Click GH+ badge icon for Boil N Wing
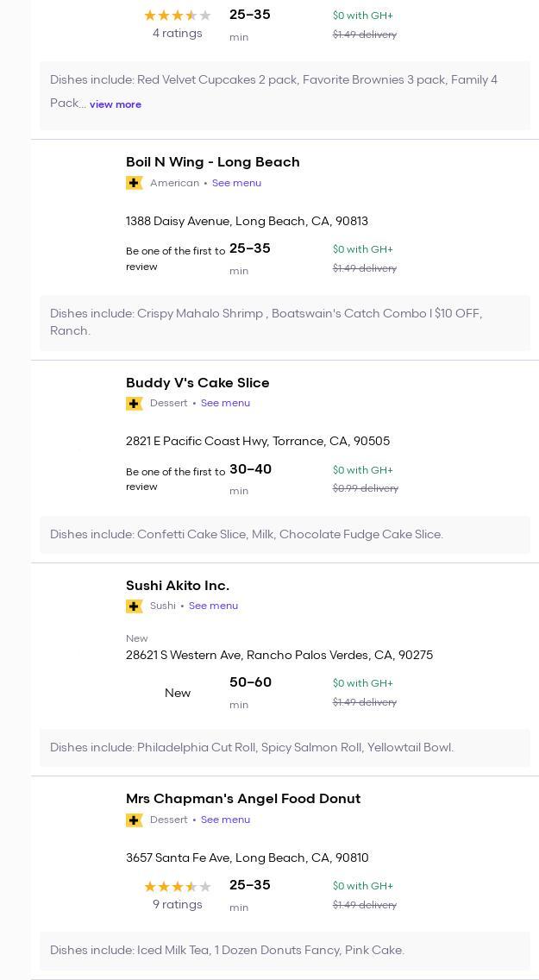Image resolution: width=539 pixels, height=980 pixels. [x=134, y=183]
